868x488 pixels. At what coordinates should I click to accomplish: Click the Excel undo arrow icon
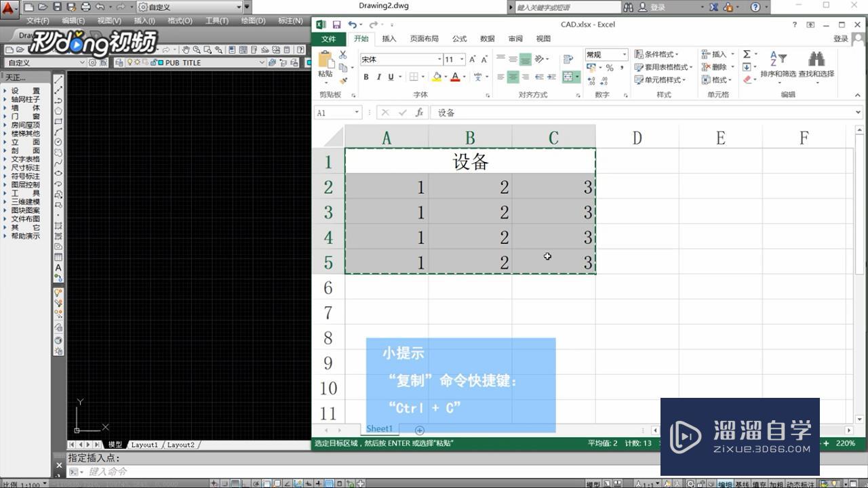352,24
